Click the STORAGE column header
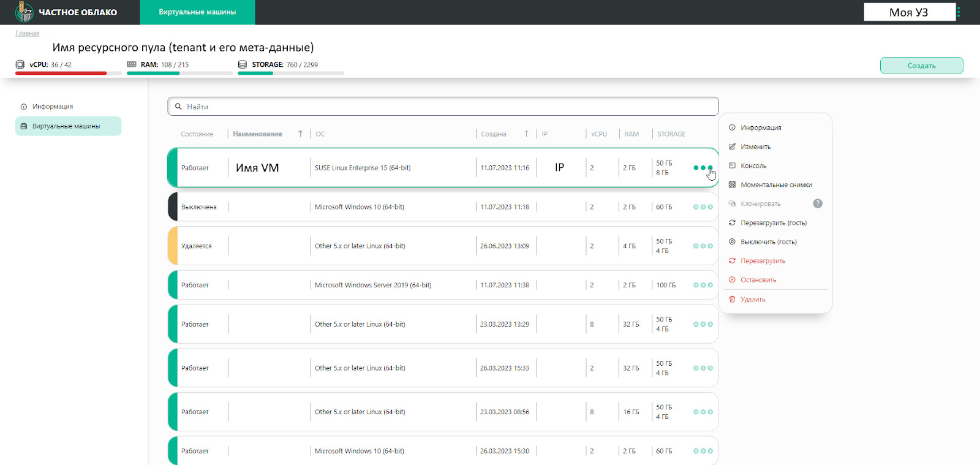 coord(671,134)
